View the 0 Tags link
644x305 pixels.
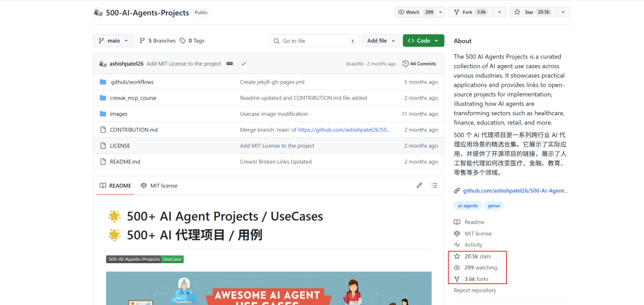192,41
